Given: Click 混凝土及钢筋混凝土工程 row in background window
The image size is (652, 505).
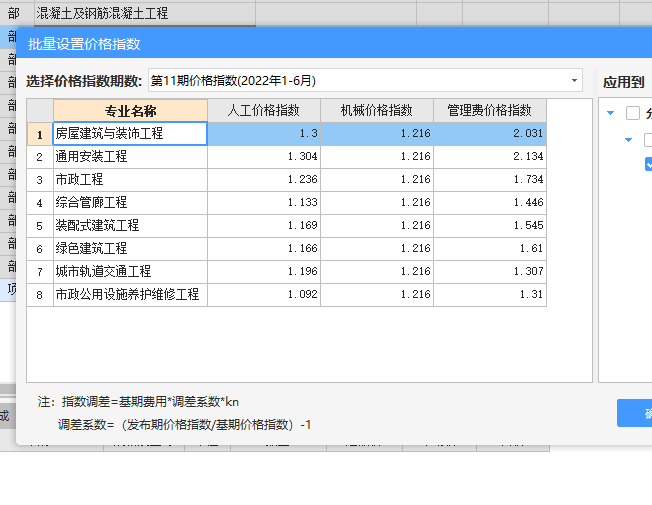Looking at the screenshot, I should 145,13.
